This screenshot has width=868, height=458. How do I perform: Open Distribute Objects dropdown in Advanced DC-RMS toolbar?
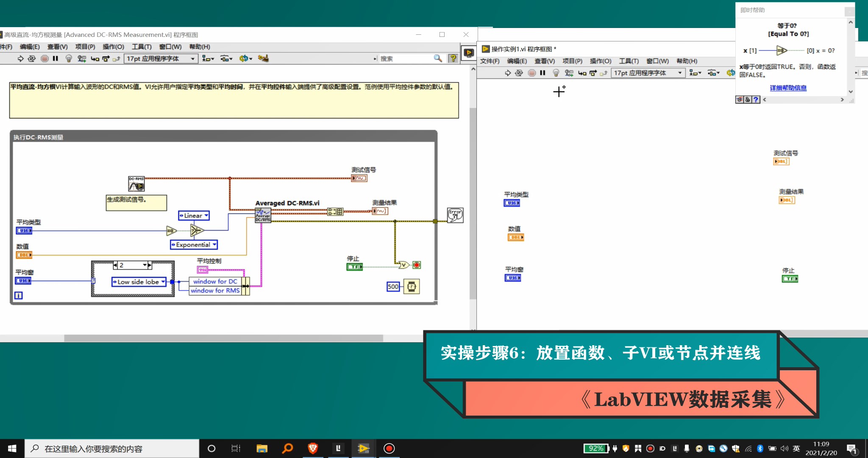[226, 59]
